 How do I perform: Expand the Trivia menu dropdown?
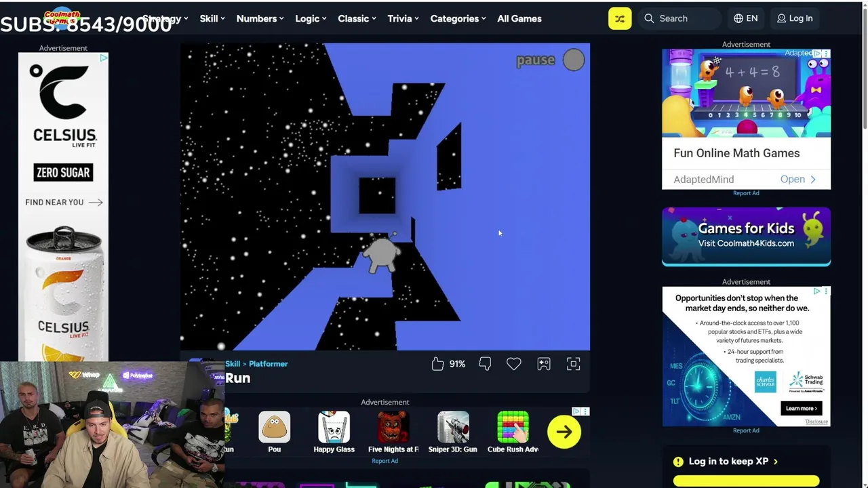403,18
